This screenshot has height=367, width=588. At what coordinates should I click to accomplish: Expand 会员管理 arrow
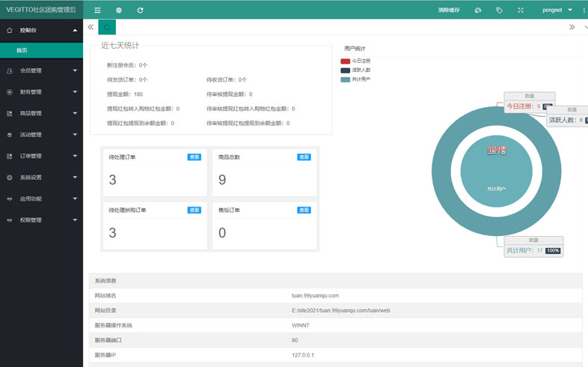pyautogui.click(x=75, y=70)
